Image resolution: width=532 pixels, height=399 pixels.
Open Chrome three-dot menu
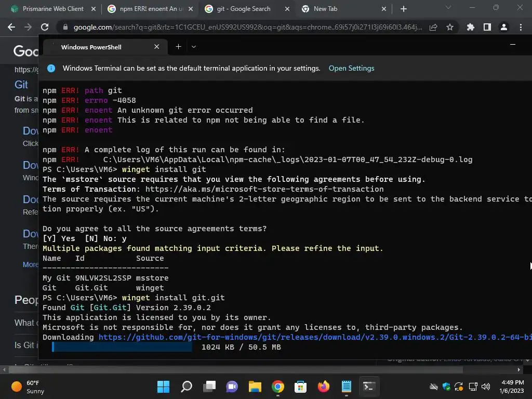pyautogui.click(x=521, y=27)
